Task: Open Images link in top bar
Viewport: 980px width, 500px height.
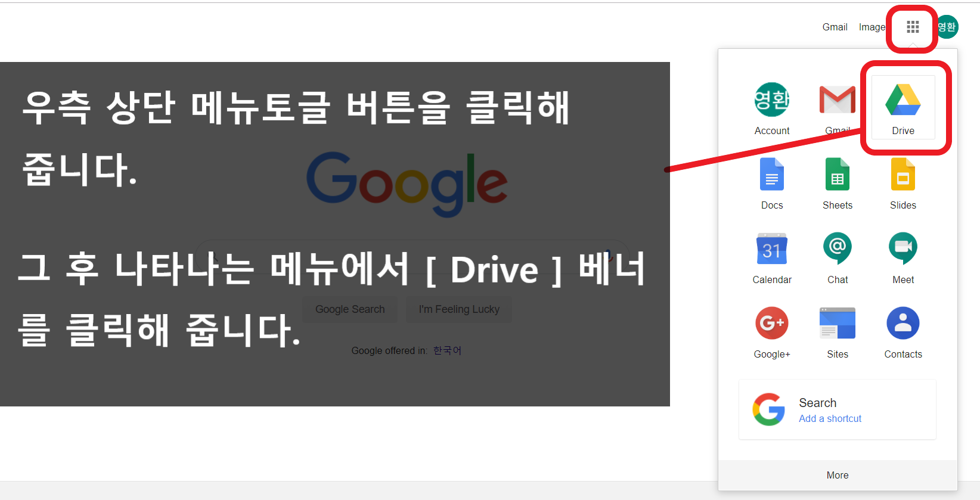Action: [x=872, y=27]
